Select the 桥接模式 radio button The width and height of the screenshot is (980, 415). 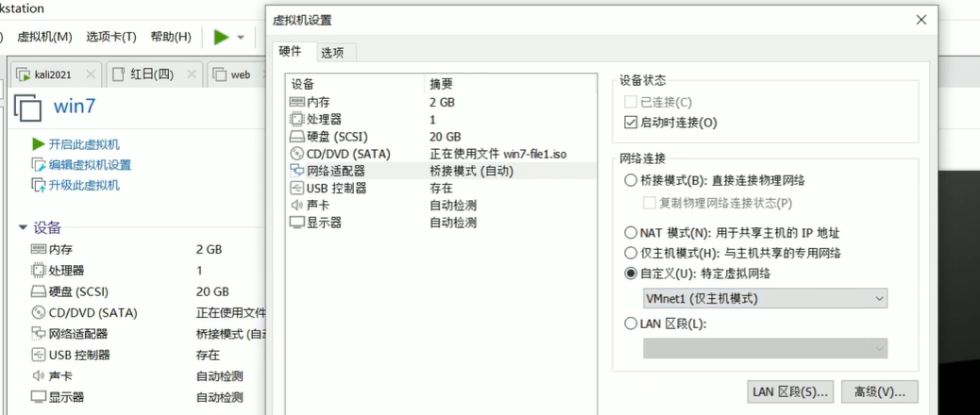[x=632, y=180]
